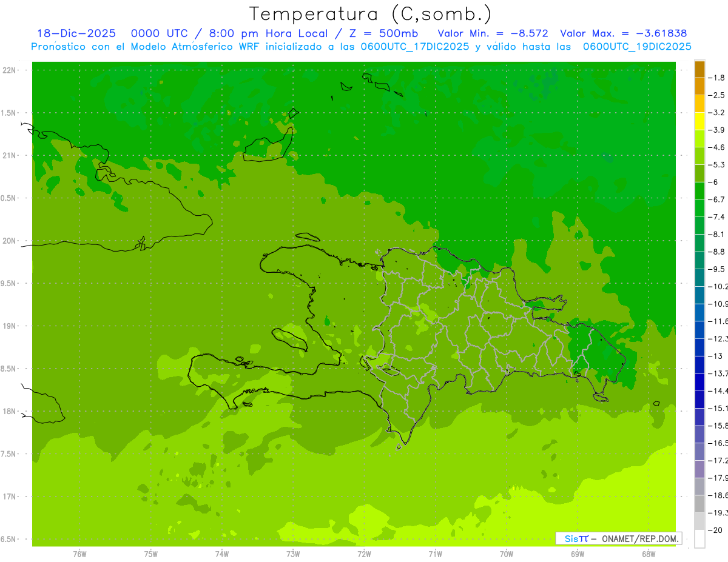Click the "19N" latitude label
Screen dimensions: 728x562
(x=10, y=326)
